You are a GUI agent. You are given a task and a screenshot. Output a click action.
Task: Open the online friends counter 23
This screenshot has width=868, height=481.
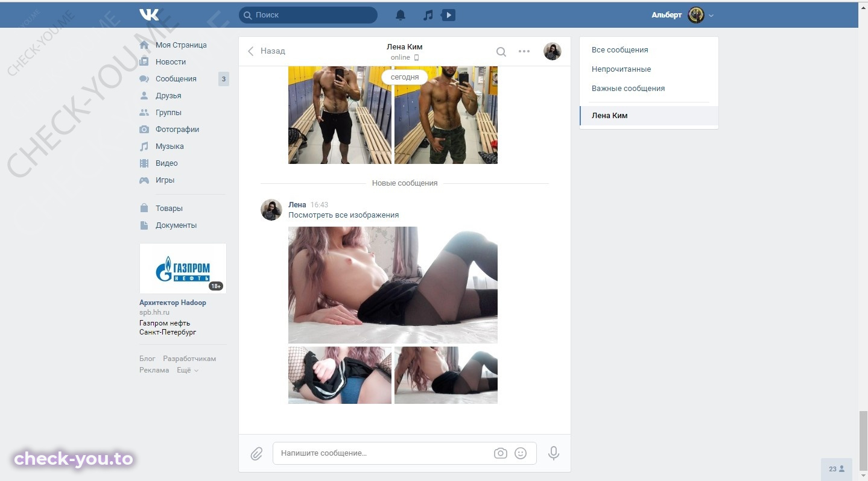click(837, 469)
